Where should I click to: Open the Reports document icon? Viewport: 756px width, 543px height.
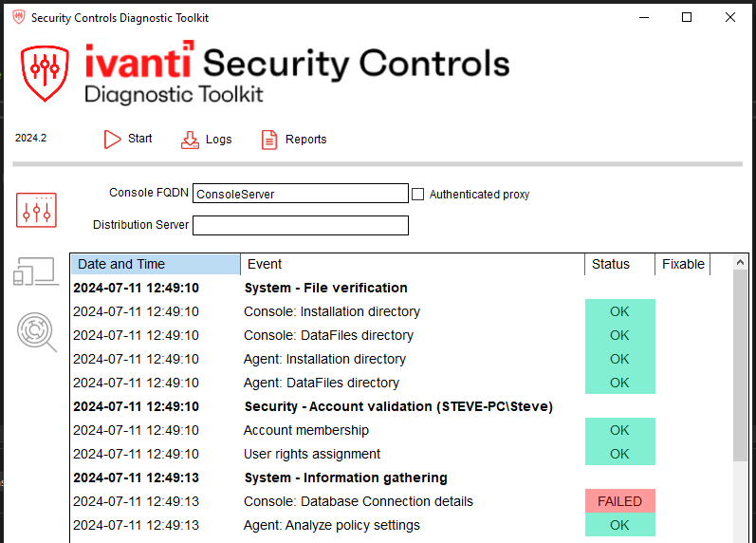coord(270,140)
